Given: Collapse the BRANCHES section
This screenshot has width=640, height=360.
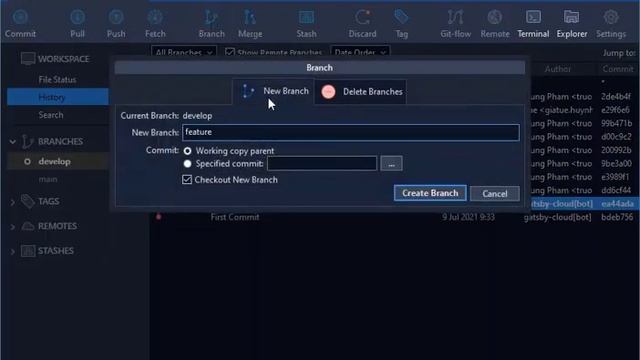Looking at the screenshot, I should coord(13,142).
